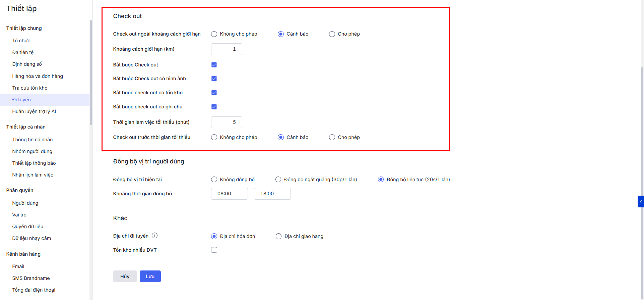Select Đồng bộ ngắt quãng (30p/1 lần)
Viewport: 644px width, 300px height.
278,180
